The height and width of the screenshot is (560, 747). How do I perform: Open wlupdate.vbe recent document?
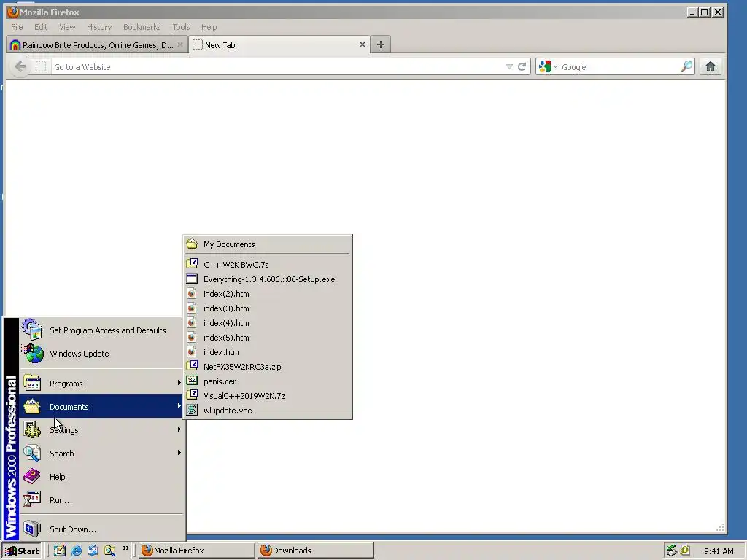[x=268, y=411]
